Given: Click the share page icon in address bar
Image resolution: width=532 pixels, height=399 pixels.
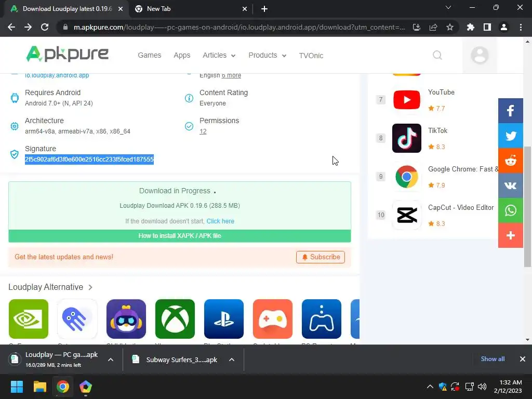Looking at the screenshot, I should [433, 27].
